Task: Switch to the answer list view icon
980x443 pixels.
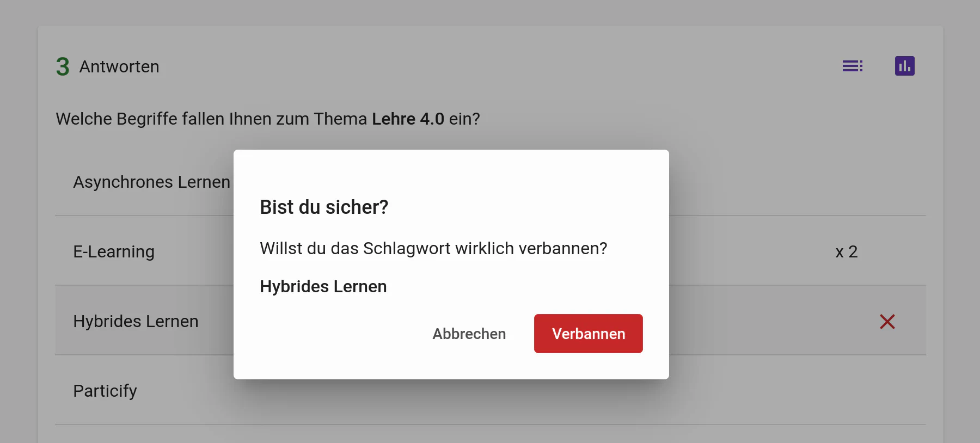Action: pos(852,66)
